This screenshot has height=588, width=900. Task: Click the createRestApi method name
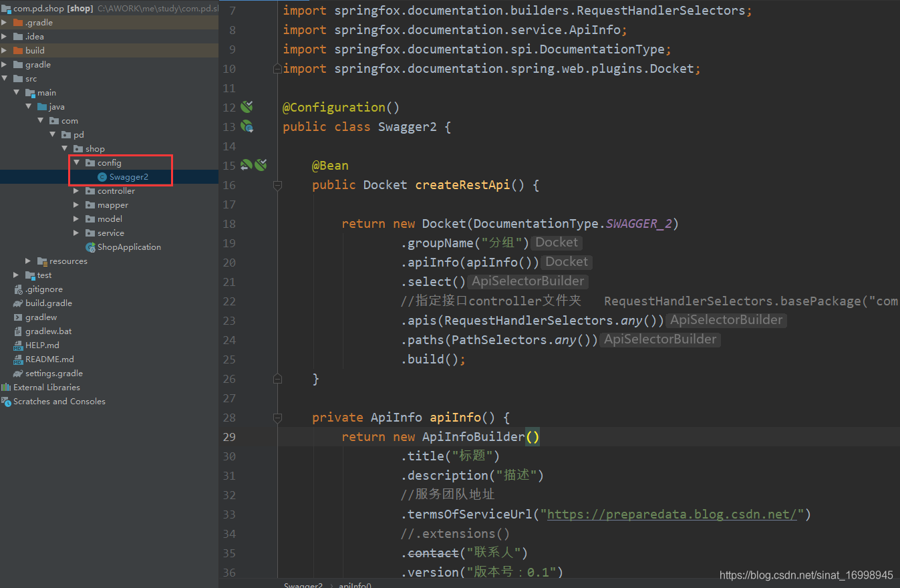click(x=462, y=184)
